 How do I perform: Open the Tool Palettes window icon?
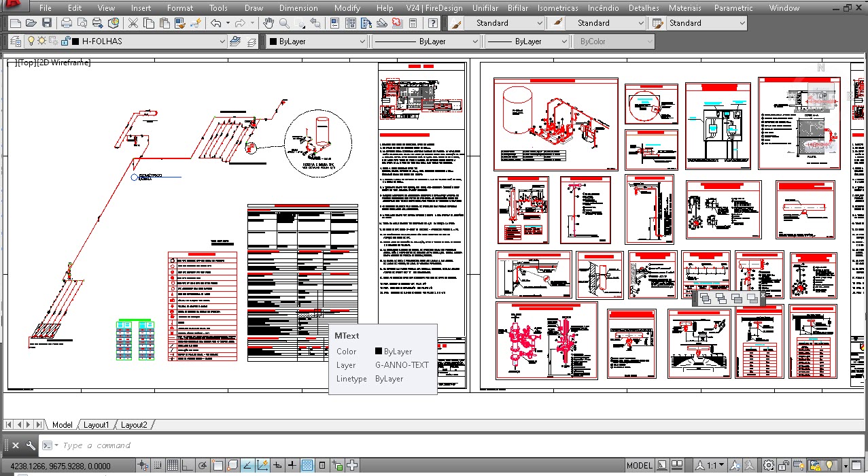click(366, 23)
